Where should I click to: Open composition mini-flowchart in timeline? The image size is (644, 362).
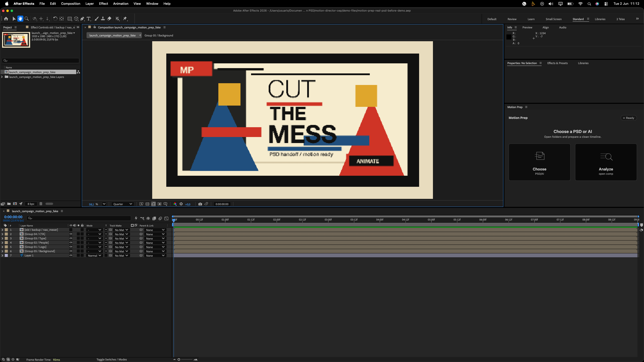coord(142,218)
